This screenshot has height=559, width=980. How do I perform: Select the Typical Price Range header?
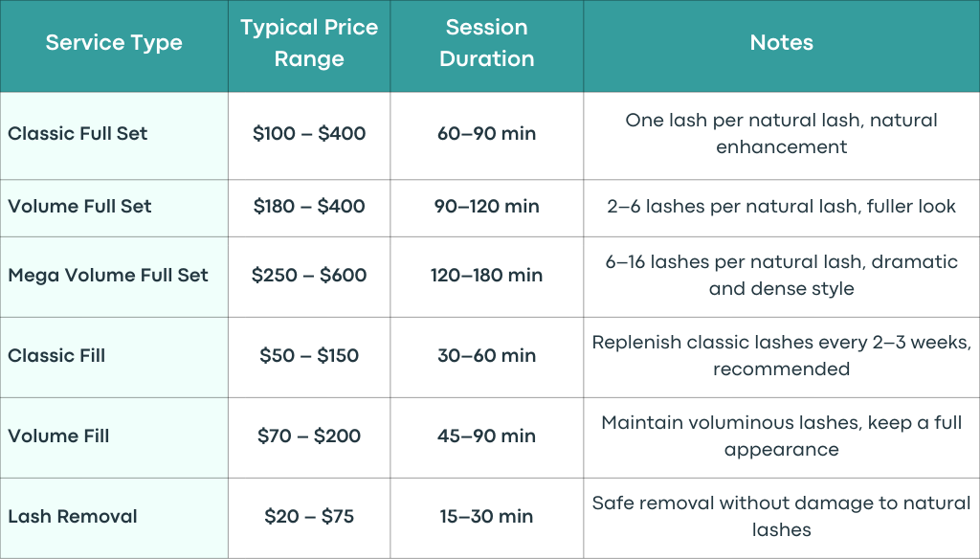[x=309, y=42]
